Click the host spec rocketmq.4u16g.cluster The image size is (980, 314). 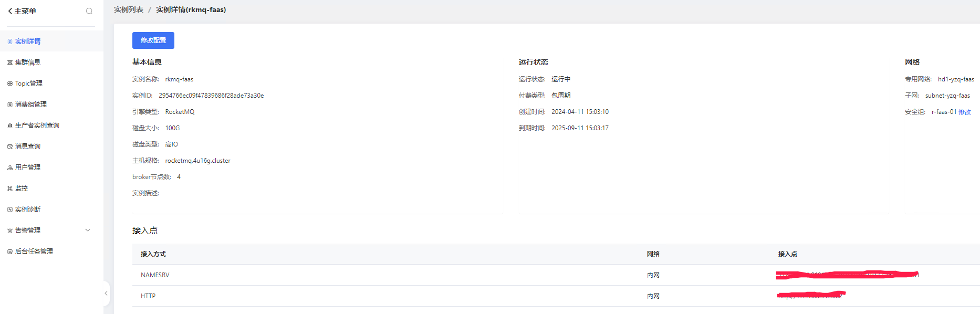click(x=197, y=161)
